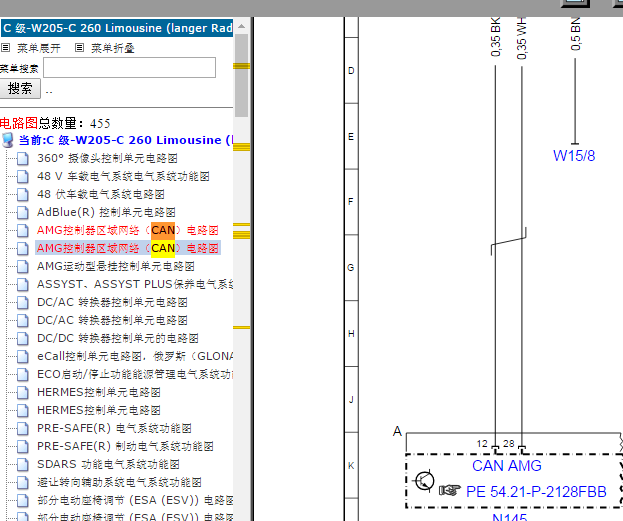Click the pointing-hand icon before PE 54.21-P-2128FBB
The image size is (623, 521).
[450, 490]
